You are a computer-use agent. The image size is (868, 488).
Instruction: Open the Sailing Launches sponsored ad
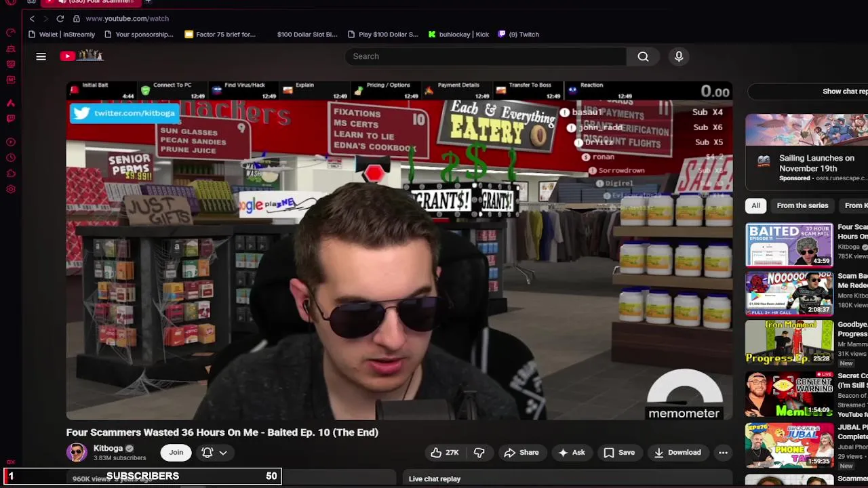click(x=807, y=152)
